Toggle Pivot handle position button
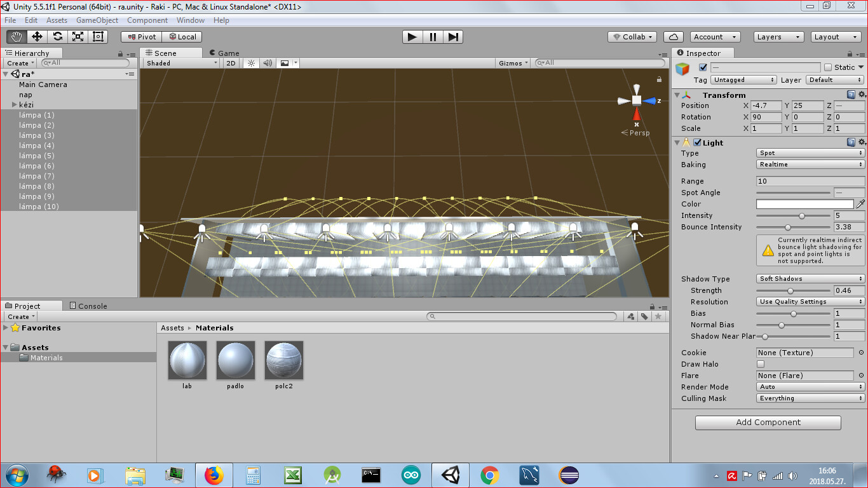Image resolution: width=868 pixels, height=488 pixels. (140, 36)
